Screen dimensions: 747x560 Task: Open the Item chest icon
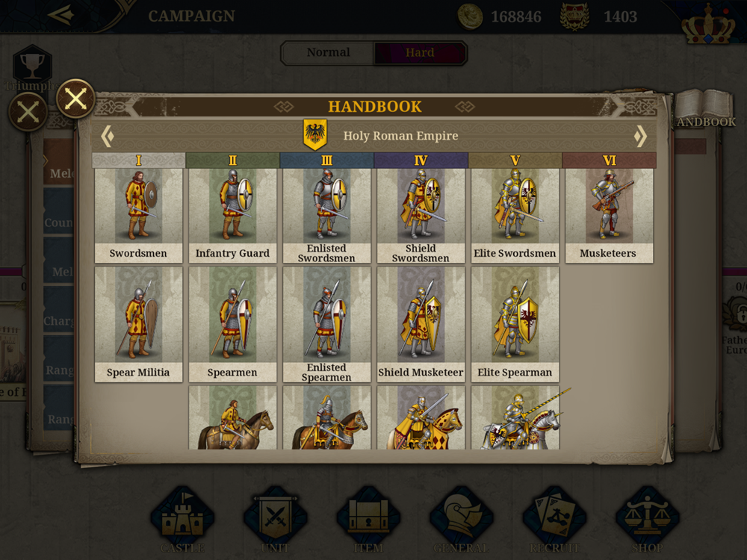(x=368, y=519)
